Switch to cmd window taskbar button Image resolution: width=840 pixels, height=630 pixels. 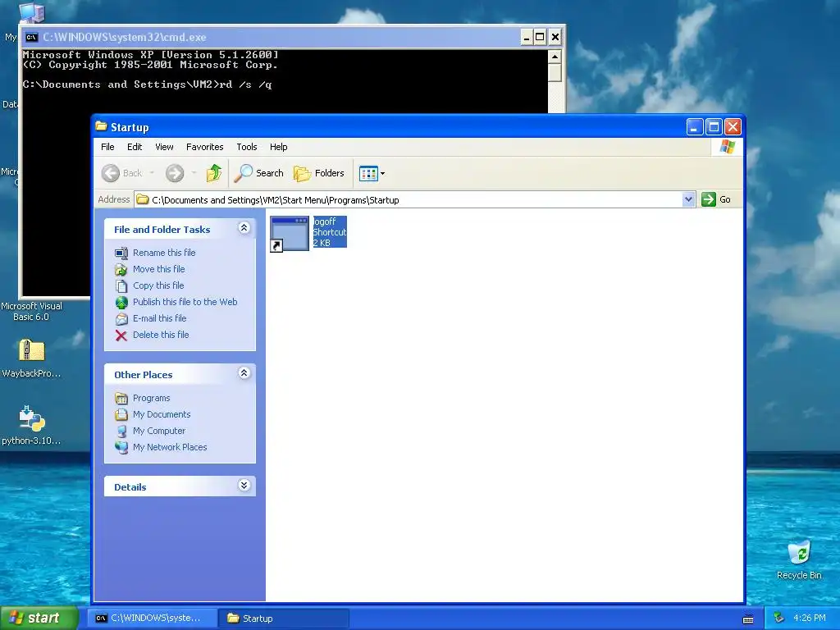[152, 619]
